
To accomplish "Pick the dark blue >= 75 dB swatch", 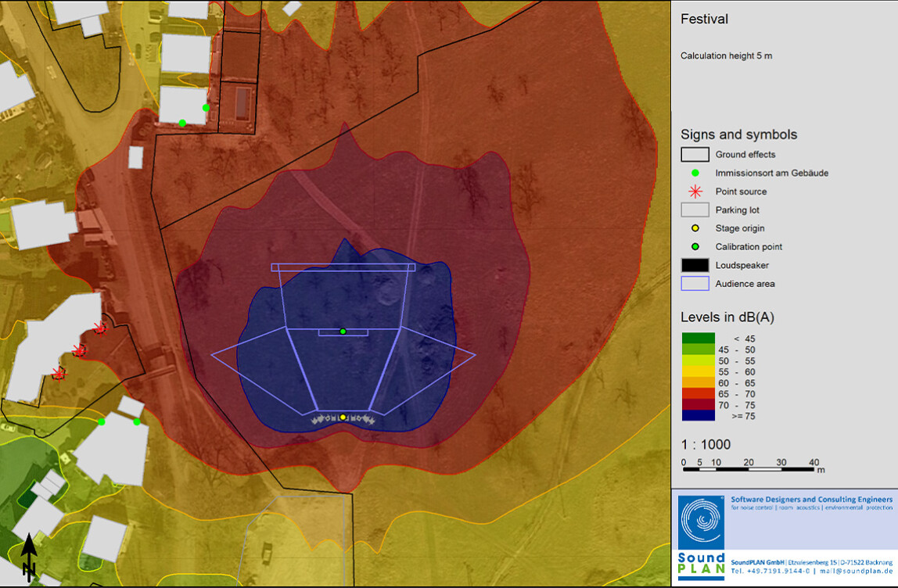I will point(697,416).
